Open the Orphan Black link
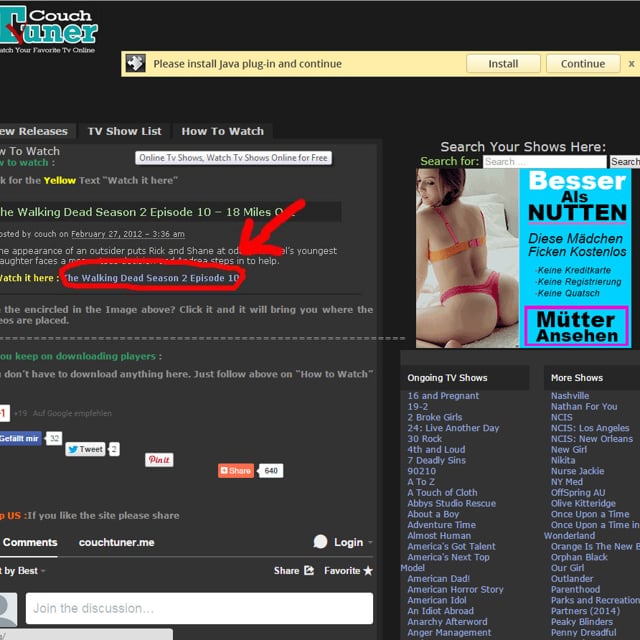This screenshot has width=640, height=640. point(579,557)
